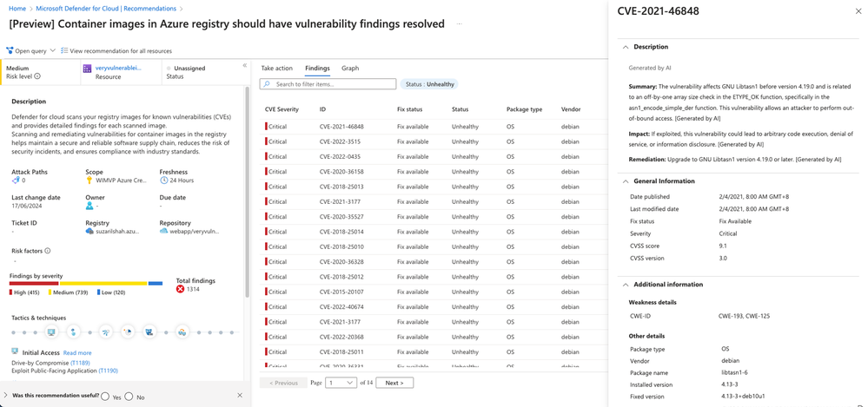This screenshot has height=407, width=868.
Task: Select the fifth highlighted tactic icon in timeline
Action: tap(149, 332)
